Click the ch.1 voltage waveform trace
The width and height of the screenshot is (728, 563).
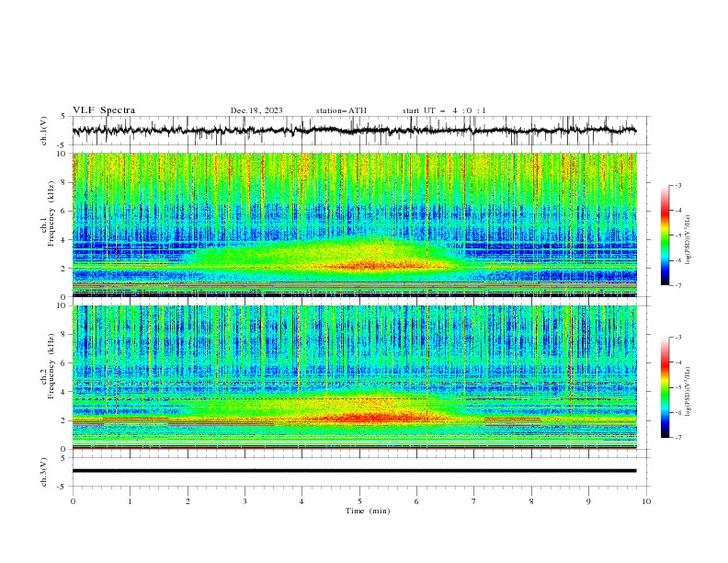(x=354, y=131)
